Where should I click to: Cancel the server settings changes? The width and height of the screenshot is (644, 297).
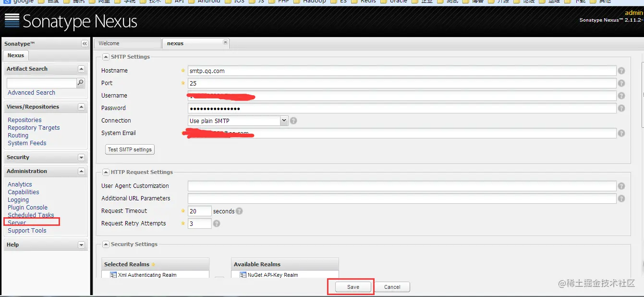(x=392, y=287)
